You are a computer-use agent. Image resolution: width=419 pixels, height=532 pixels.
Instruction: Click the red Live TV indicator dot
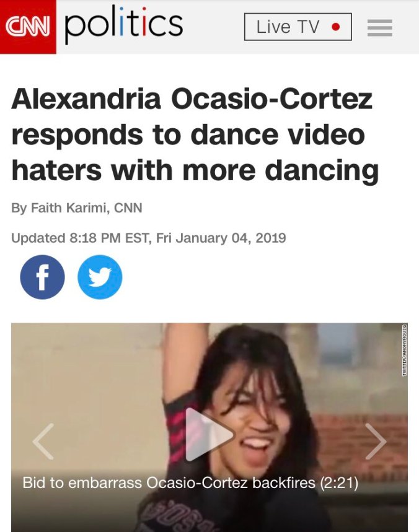click(335, 27)
